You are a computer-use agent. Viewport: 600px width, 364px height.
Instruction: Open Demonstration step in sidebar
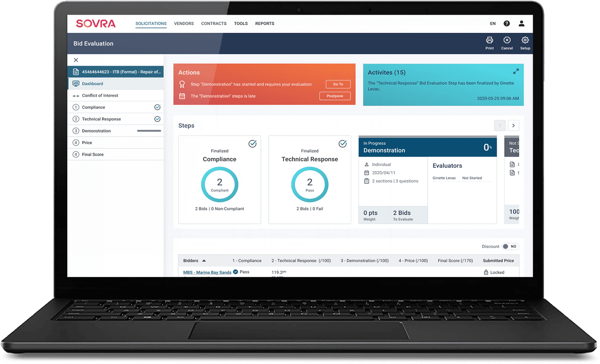click(115, 131)
